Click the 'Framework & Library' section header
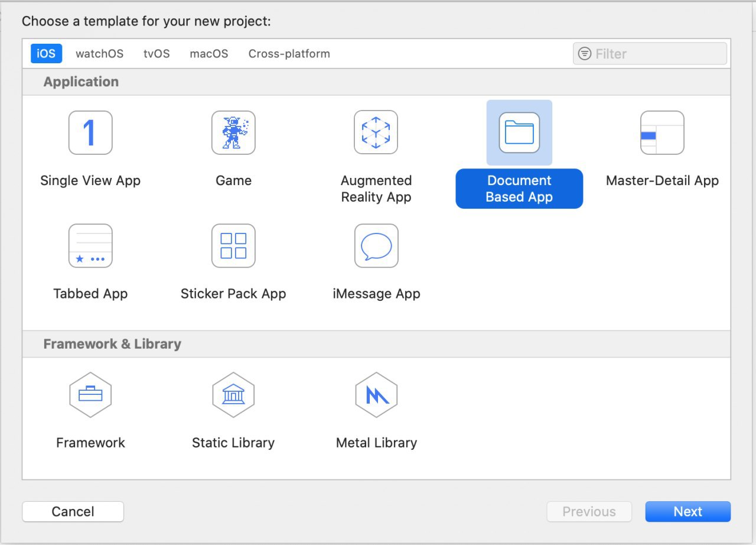The width and height of the screenshot is (756, 545). pos(112,344)
